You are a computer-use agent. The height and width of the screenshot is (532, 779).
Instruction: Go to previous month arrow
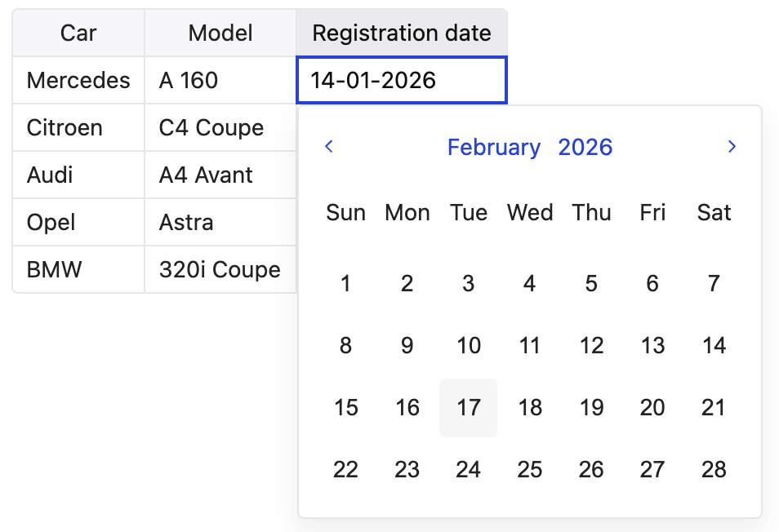click(329, 147)
